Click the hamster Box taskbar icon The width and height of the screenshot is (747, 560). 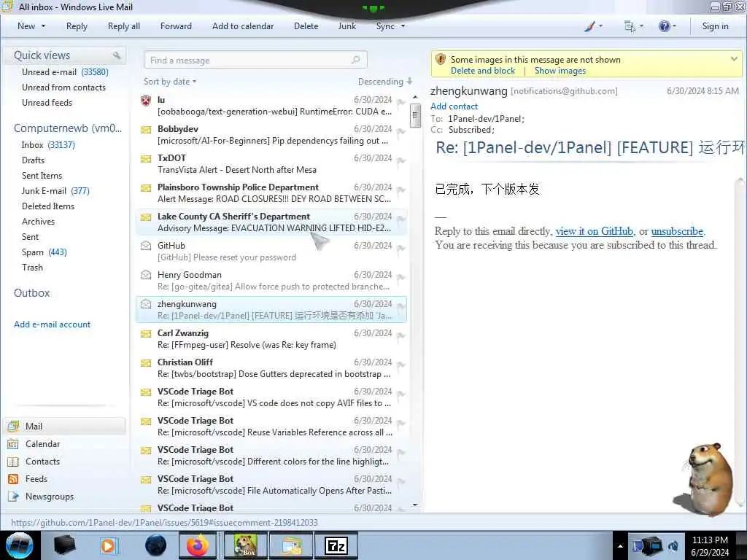click(x=246, y=545)
